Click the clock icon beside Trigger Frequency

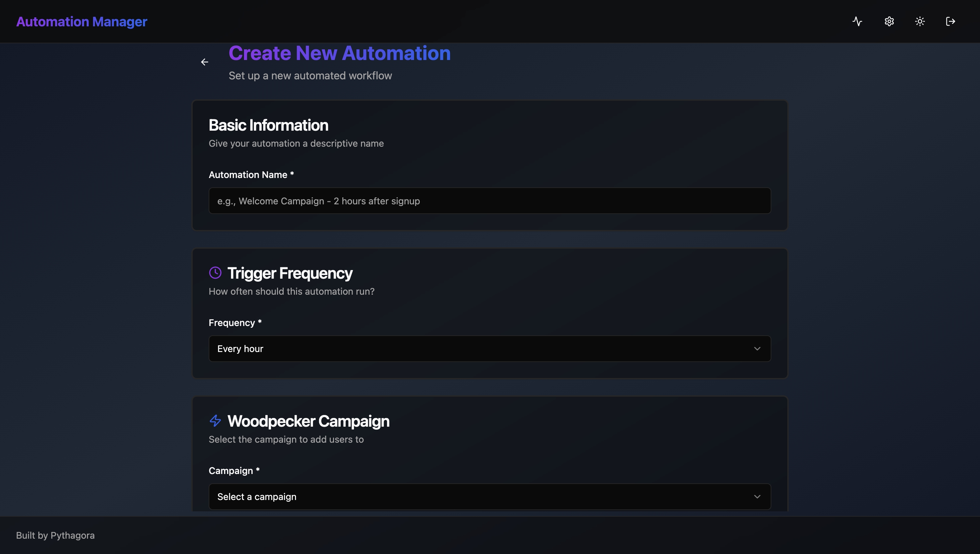[215, 272]
